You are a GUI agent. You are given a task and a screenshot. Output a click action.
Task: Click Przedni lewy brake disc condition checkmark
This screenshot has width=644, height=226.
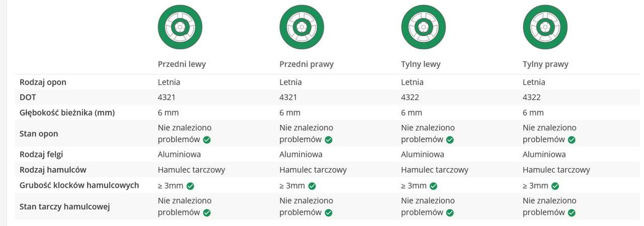207,213
